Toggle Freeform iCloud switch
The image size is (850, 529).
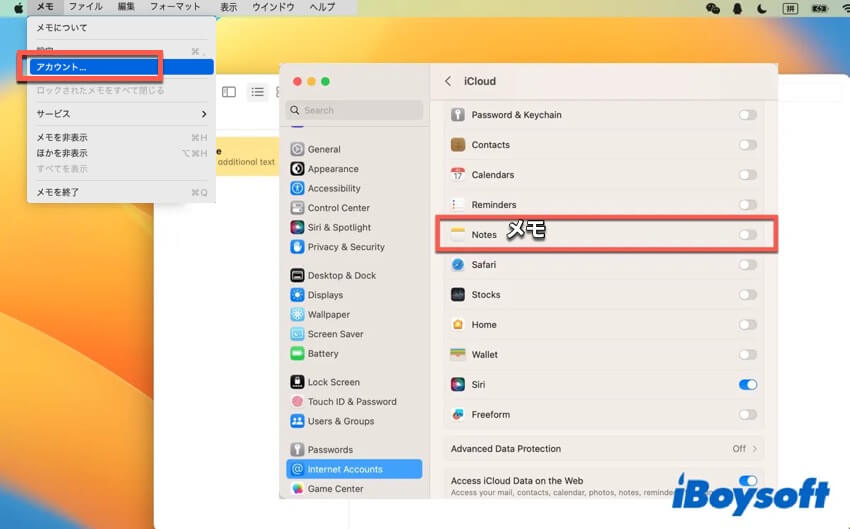(748, 414)
